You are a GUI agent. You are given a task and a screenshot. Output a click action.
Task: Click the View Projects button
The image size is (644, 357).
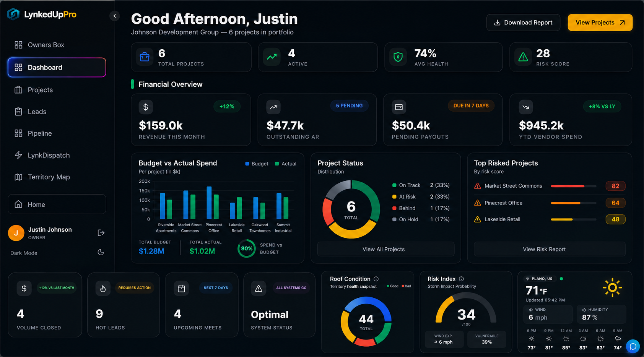(x=600, y=23)
